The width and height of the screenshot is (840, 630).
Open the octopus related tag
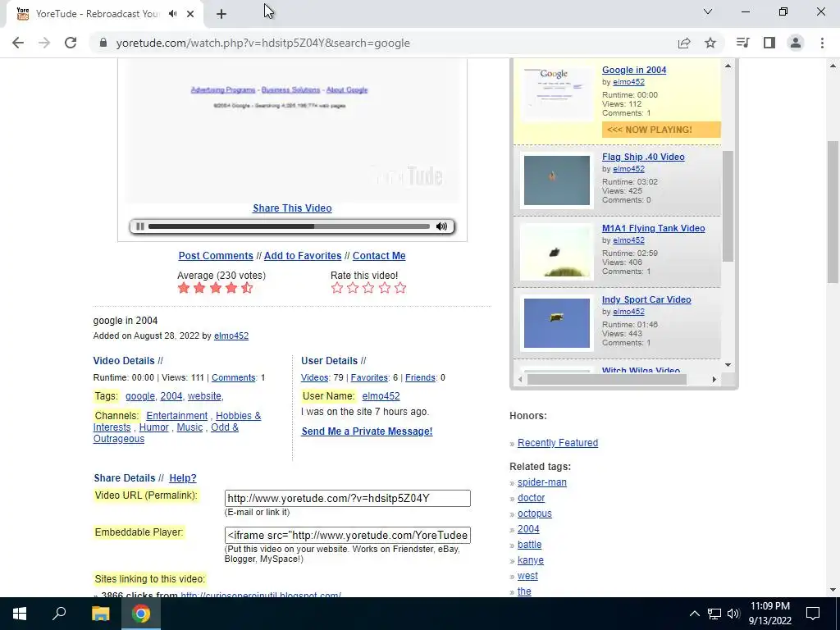pos(535,514)
